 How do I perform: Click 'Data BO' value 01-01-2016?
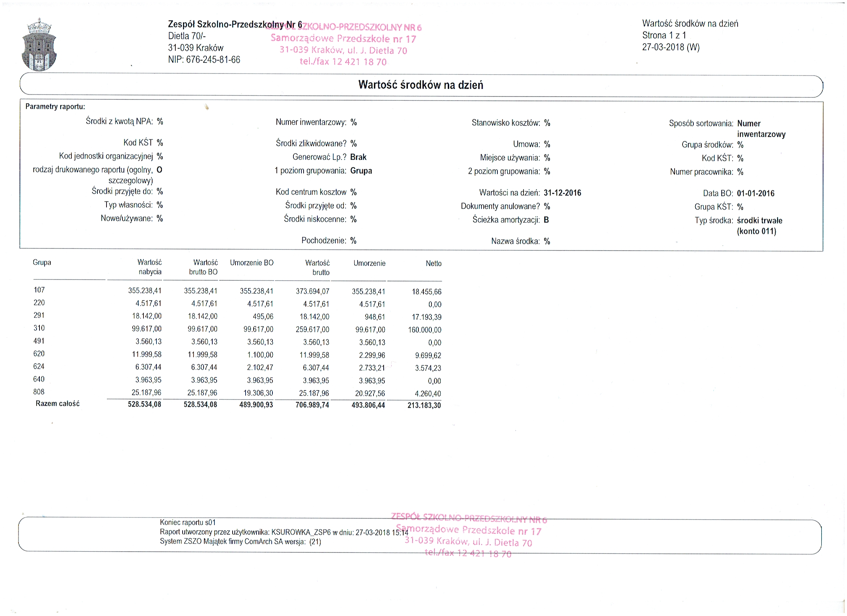click(755, 193)
